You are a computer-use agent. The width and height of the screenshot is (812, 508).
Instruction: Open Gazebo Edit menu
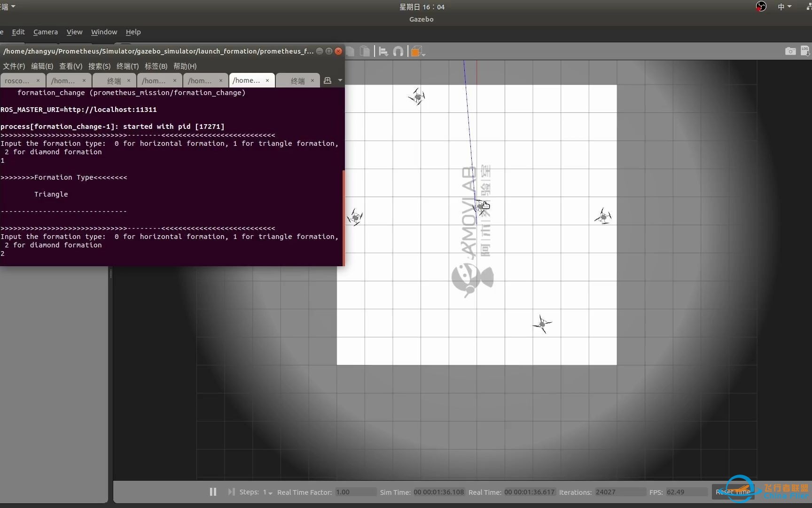click(x=18, y=32)
